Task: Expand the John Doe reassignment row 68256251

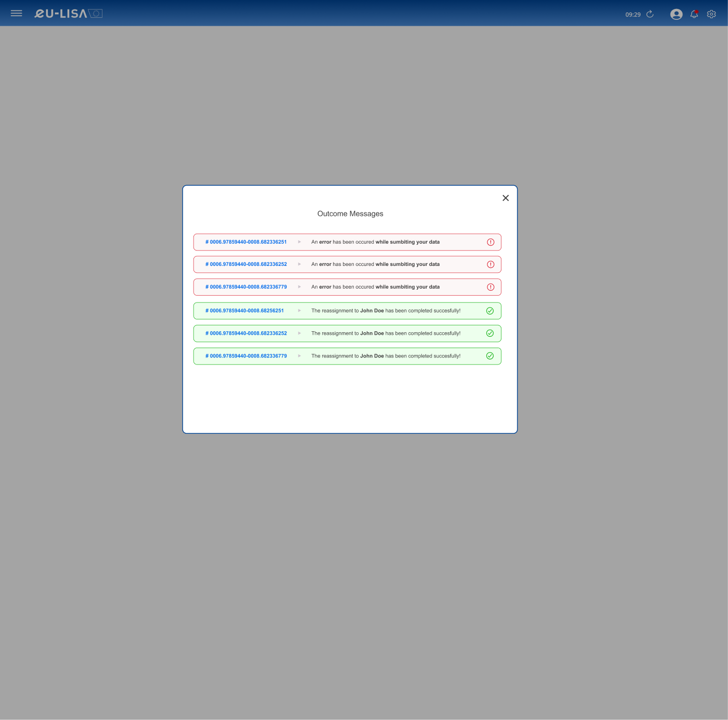Action: tap(299, 310)
